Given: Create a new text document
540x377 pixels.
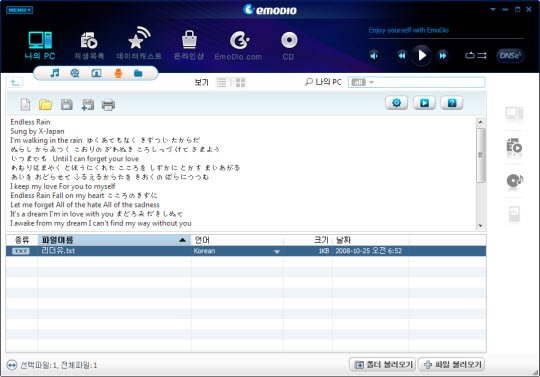Looking at the screenshot, I should click(x=25, y=105).
